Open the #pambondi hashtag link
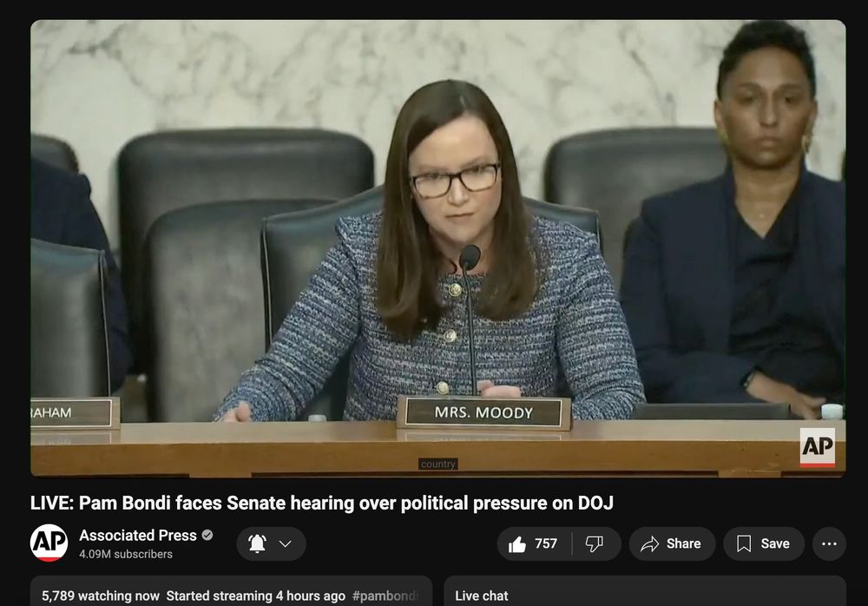The height and width of the screenshot is (606, 868). pyautogui.click(x=385, y=596)
